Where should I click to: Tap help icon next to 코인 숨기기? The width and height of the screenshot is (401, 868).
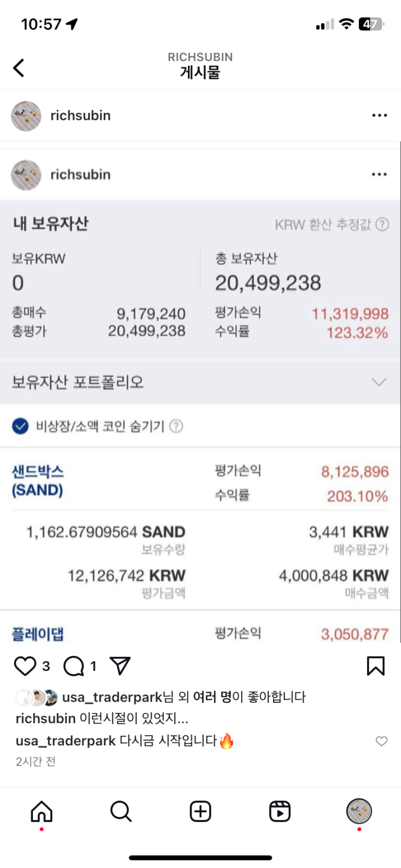click(x=176, y=426)
